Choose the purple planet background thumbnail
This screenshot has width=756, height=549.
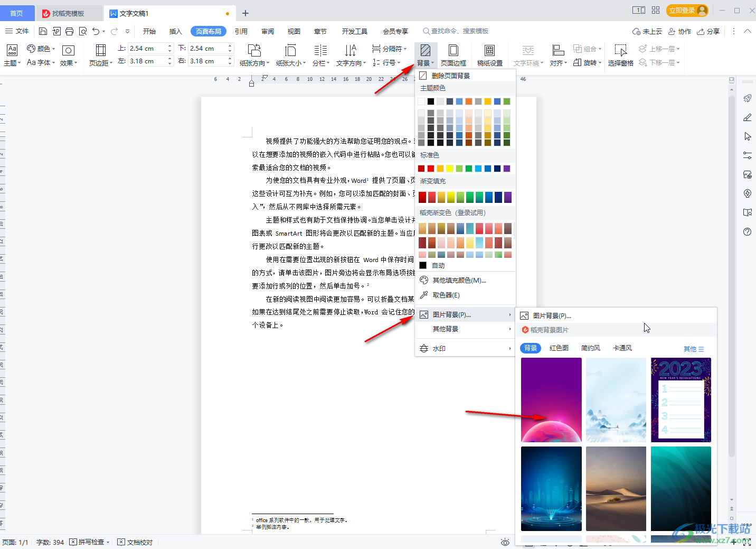tap(551, 400)
